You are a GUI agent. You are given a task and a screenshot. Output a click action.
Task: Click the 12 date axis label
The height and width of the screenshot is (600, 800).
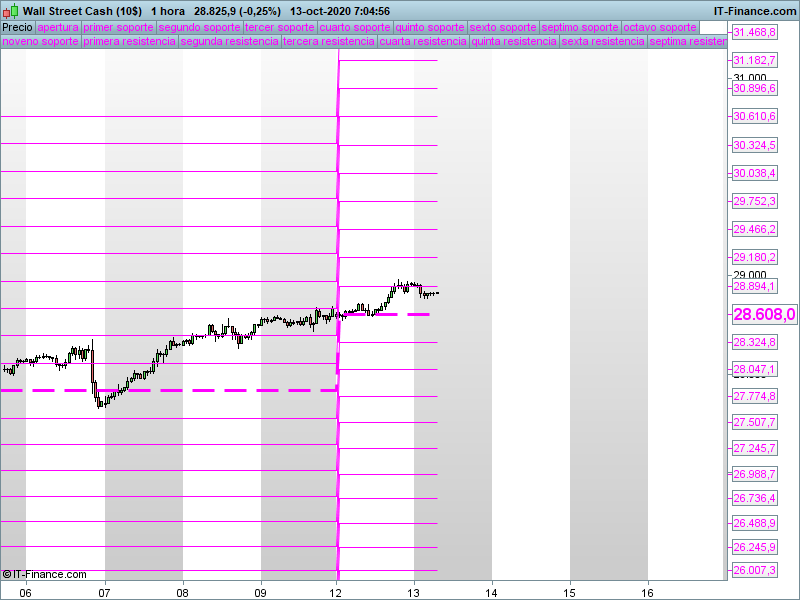335,593
